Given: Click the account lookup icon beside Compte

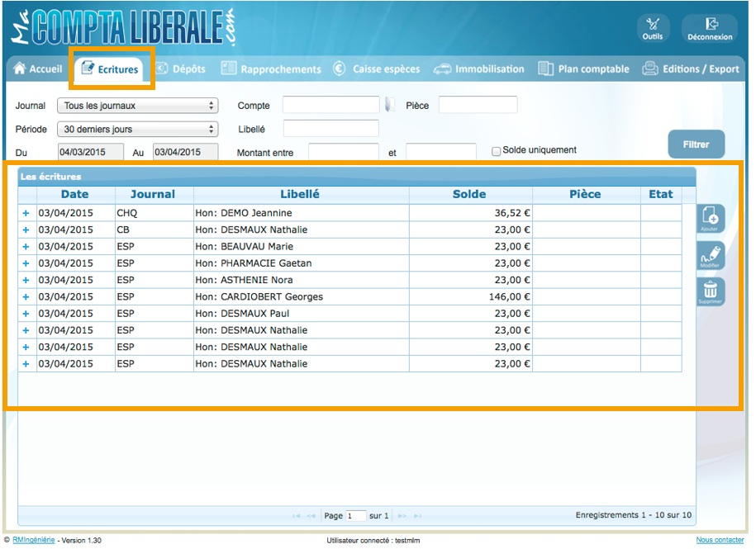Looking at the screenshot, I should click(x=390, y=105).
